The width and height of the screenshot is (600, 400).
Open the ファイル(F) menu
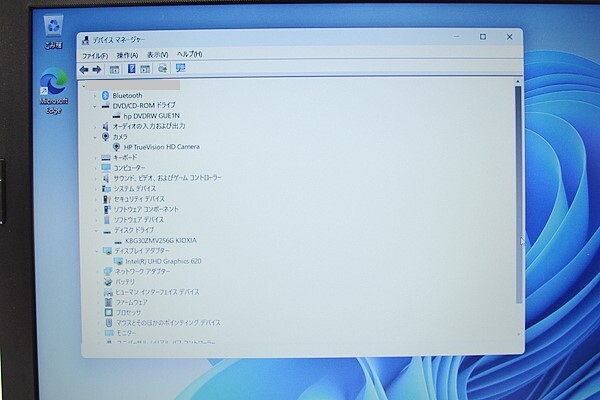pyautogui.click(x=95, y=56)
